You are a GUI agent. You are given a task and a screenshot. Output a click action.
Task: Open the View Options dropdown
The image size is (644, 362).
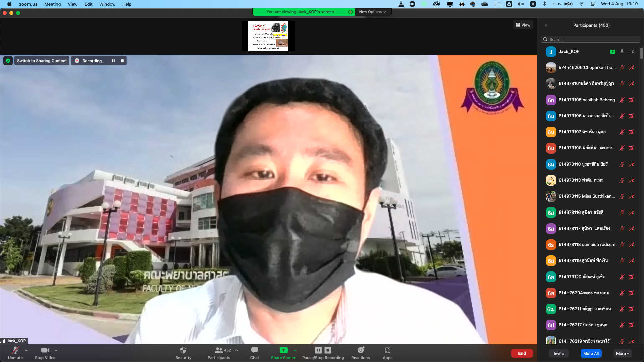coord(372,12)
